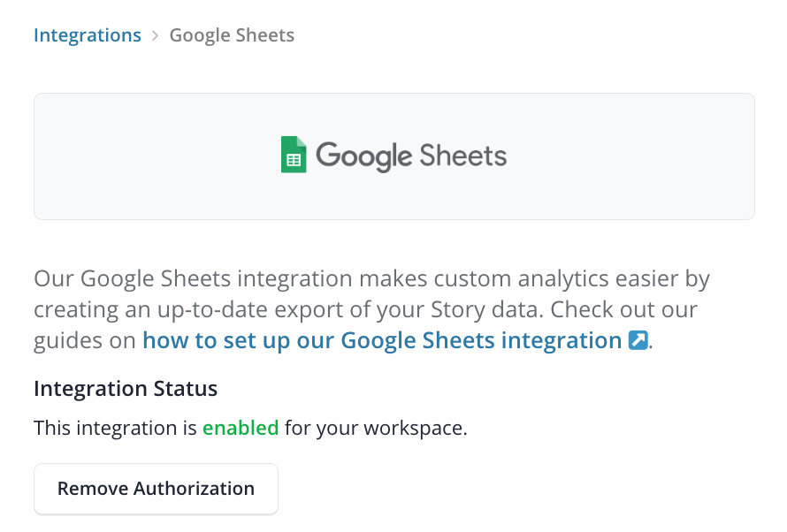Viewport: 787px width, 532px height.
Task: Click the Google Sheets wordmark in banner
Action: pos(411,156)
